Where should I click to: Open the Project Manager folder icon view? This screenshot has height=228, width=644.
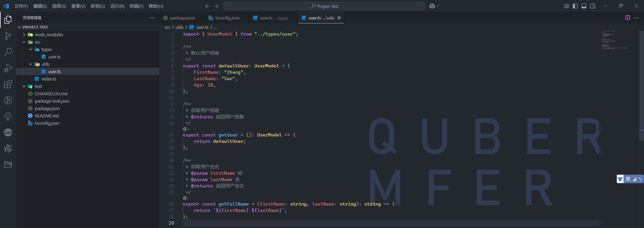click(8, 165)
